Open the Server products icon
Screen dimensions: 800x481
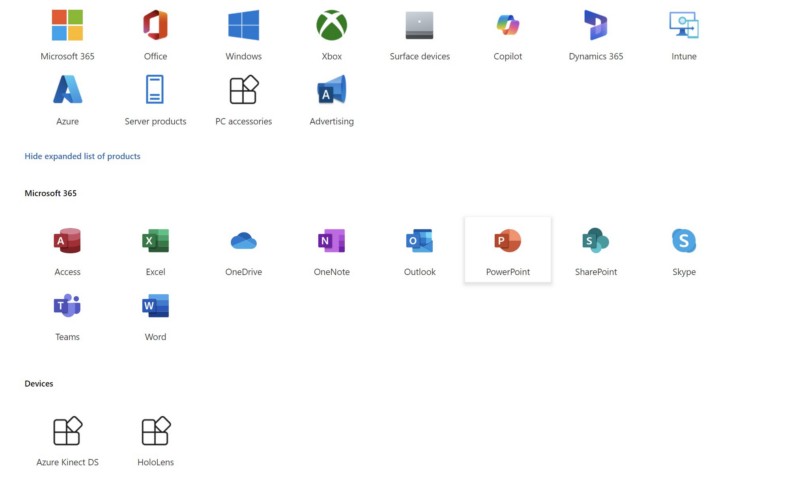click(155, 90)
